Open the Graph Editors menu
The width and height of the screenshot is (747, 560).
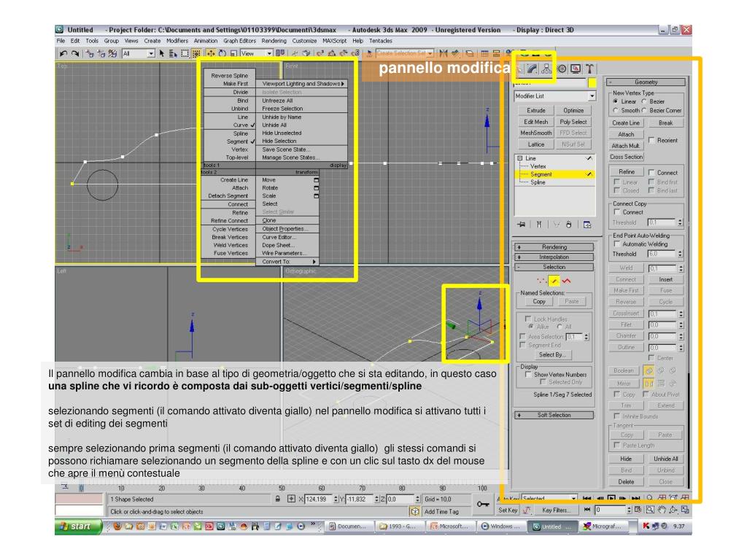239,41
